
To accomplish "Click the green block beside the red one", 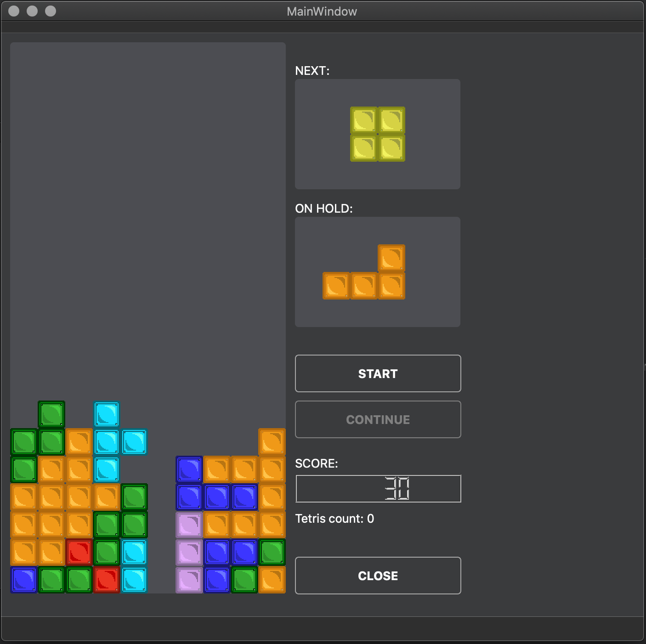I will click(79, 580).
